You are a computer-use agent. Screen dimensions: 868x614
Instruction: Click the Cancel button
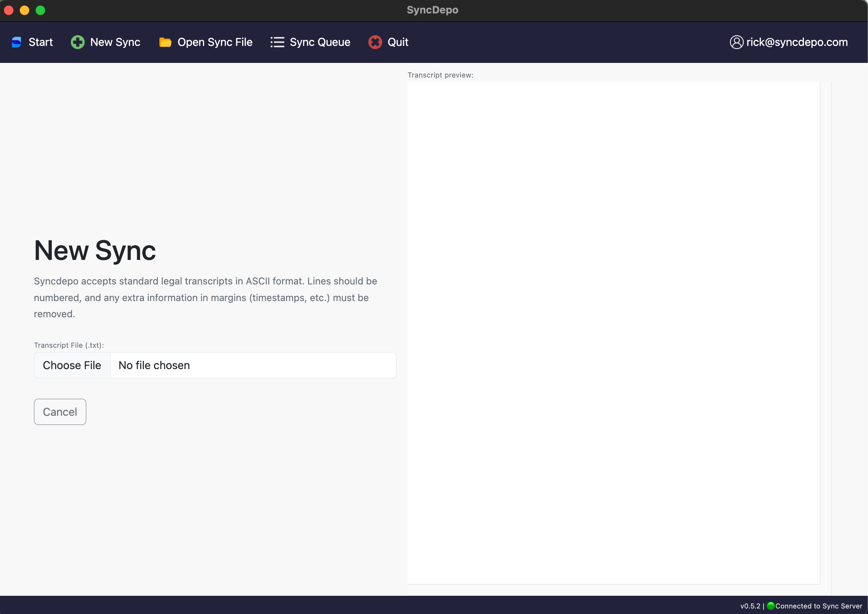point(60,412)
